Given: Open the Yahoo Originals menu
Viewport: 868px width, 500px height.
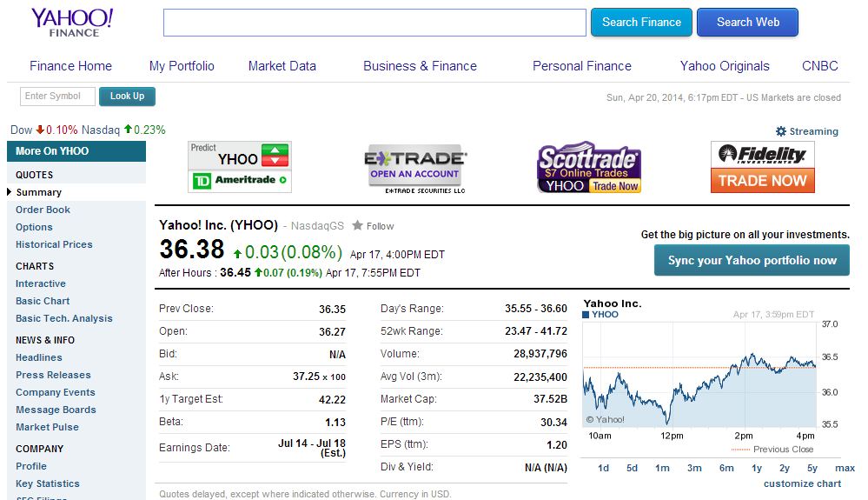Looking at the screenshot, I should click(725, 66).
